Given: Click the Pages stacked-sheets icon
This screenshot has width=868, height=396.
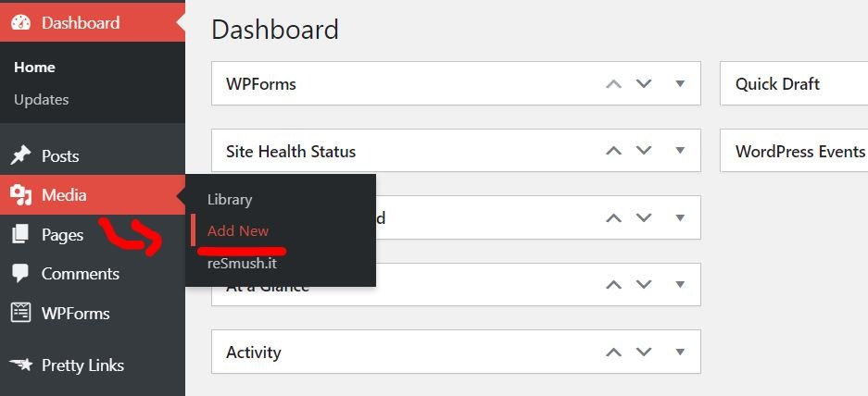Looking at the screenshot, I should [20, 234].
